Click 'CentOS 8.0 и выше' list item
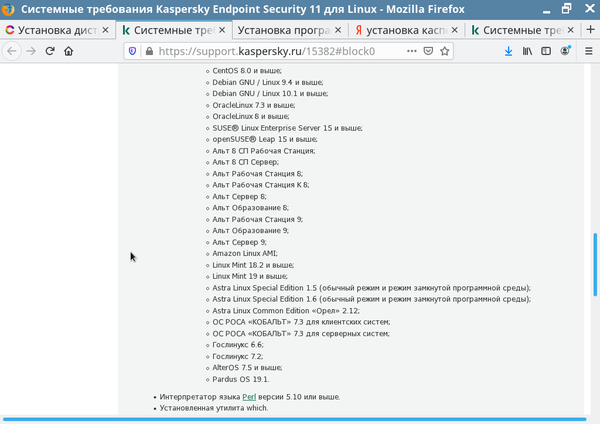The image size is (600, 424). pos(247,71)
